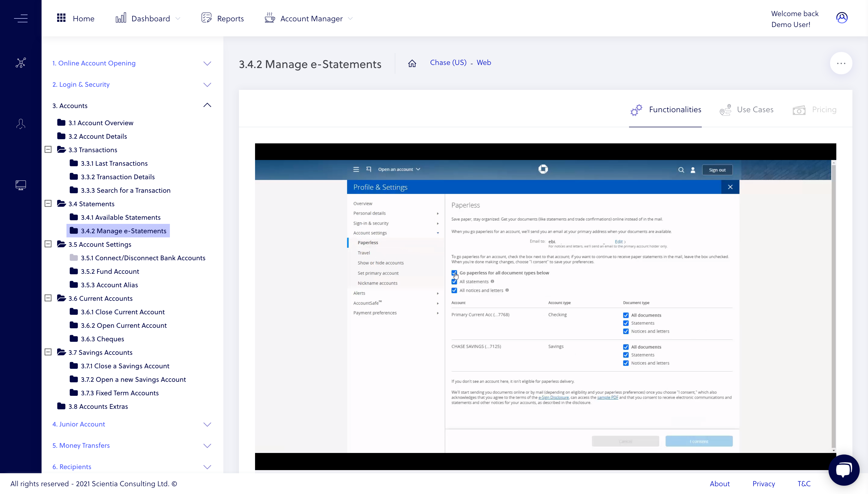Collapse the 3.3 Transactions tree node
Viewport: 868px width, 494px height.
pyautogui.click(x=48, y=149)
